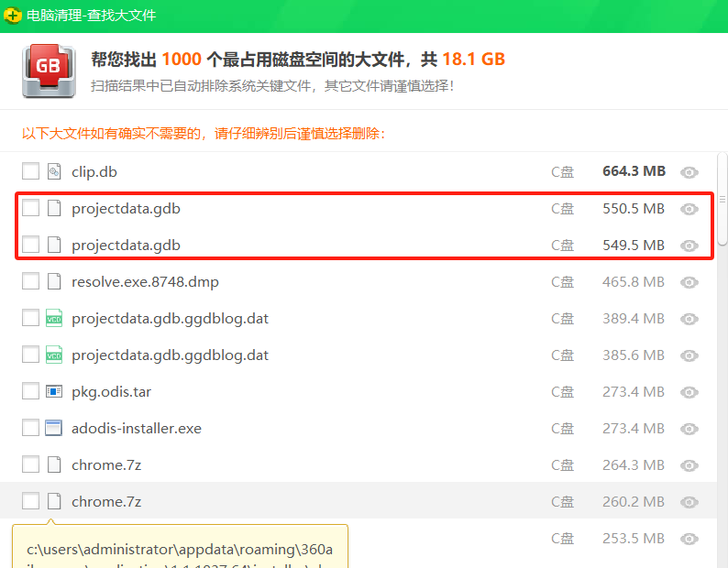Screen dimensions: 728x568
Task: Click the green VCD icon on the 389.4 MB row
Action: click(54, 318)
